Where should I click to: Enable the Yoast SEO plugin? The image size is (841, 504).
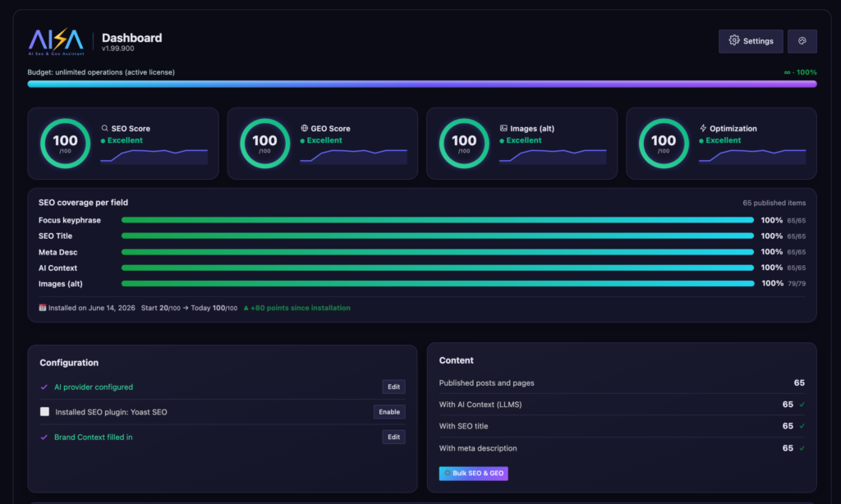(389, 412)
